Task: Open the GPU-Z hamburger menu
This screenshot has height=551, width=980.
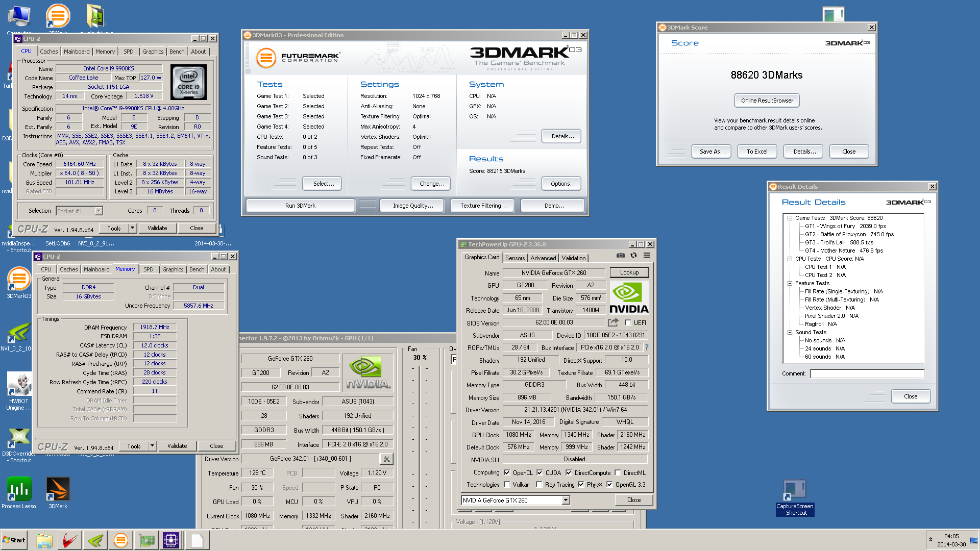Action: coord(647,256)
